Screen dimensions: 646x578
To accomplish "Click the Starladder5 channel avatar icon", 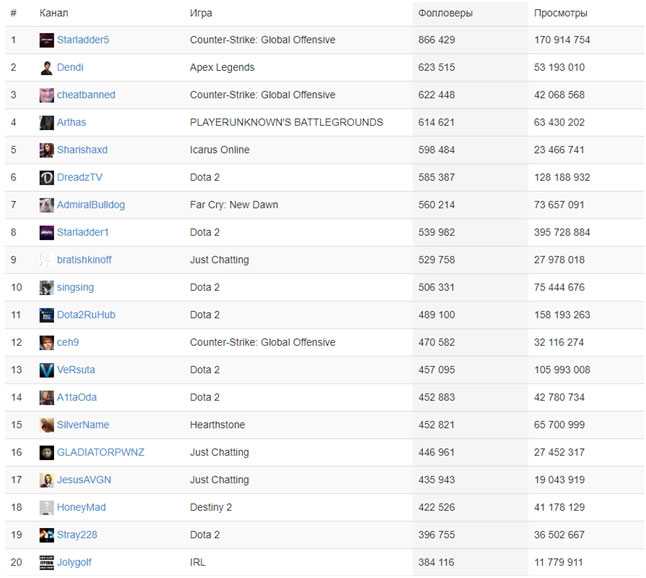I will [47, 40].
